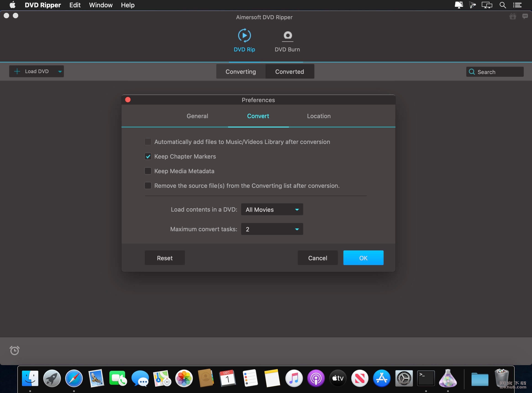Viewport: 532px width, 393px height.
Task: Open Contacts book icon in Dock
Action: (x=206, y=378)
